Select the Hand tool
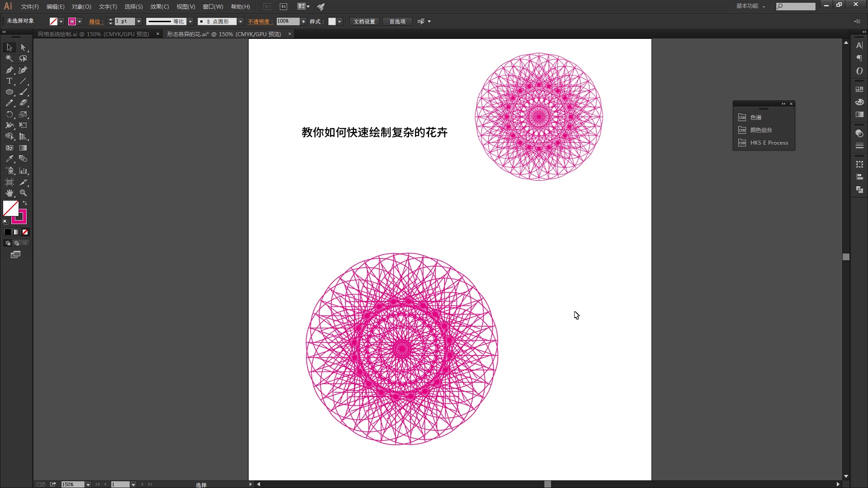868x488 pixels. click(x=9, y=193)
